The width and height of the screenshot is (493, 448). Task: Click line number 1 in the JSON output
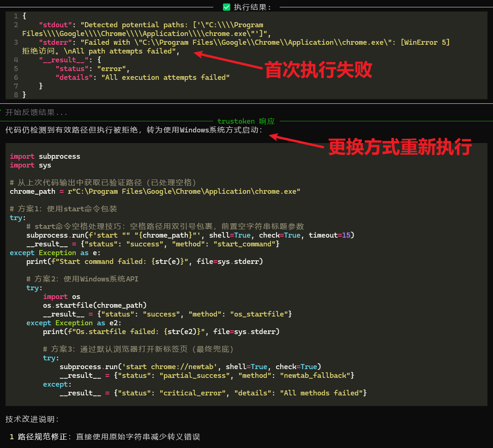16,16
